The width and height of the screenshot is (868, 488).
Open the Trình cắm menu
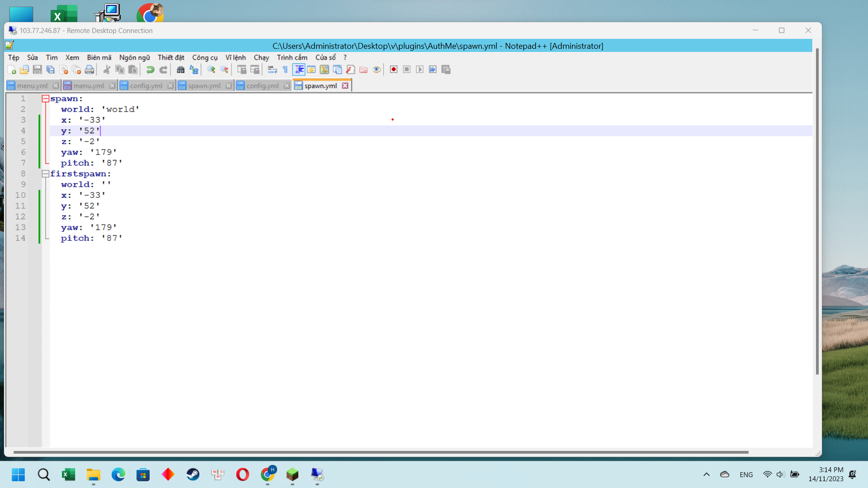point(292,57)
